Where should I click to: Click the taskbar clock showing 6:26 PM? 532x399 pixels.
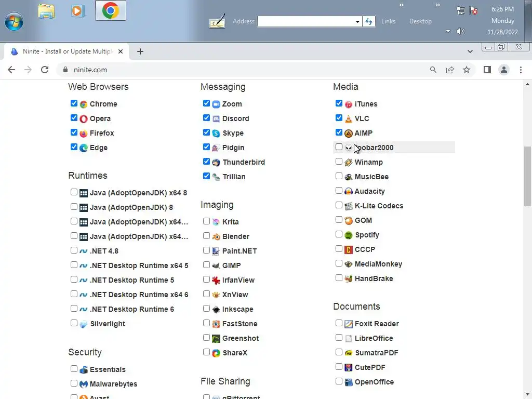point(502,9)
